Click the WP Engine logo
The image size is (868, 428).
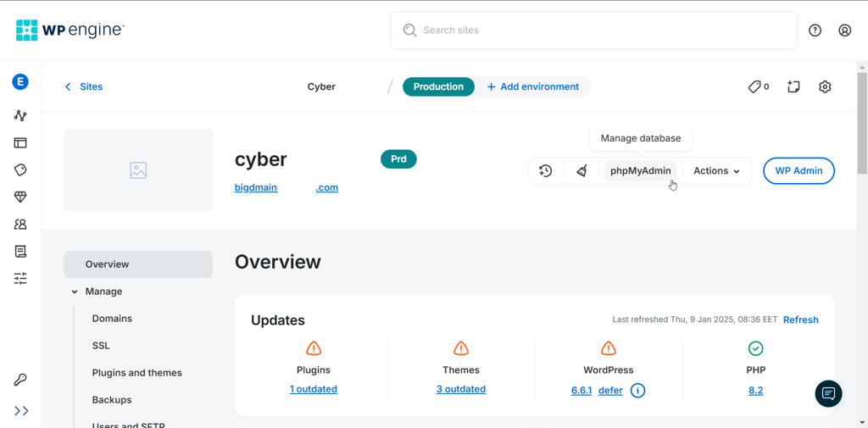(x=70, y=30)
